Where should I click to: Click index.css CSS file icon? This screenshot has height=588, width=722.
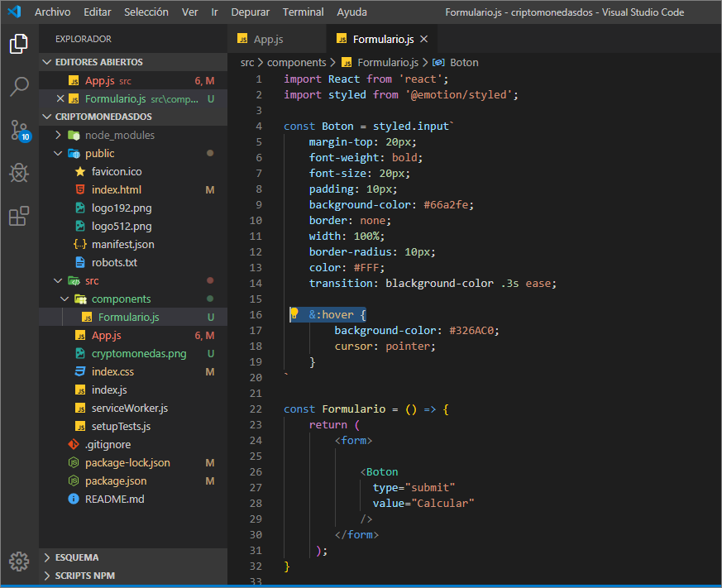pyautogui.click(x=80, y=371)
